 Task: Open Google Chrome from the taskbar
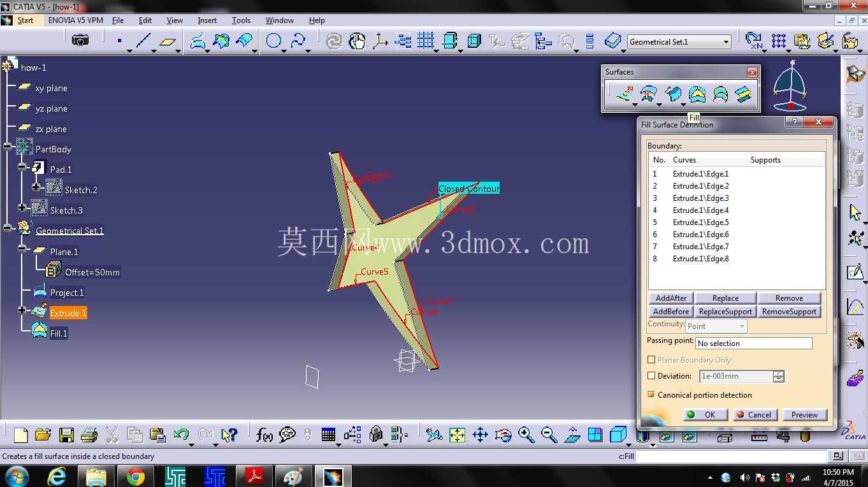pos(135,476)
